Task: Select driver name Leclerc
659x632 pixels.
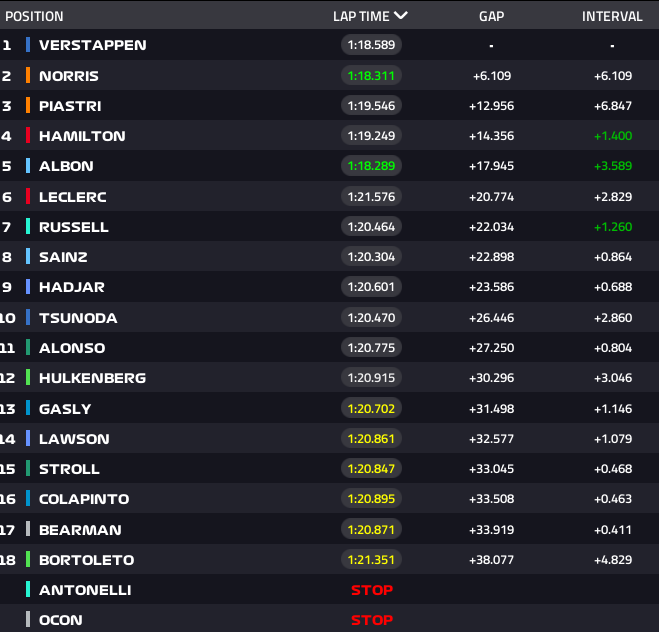Action: (72, 197)
